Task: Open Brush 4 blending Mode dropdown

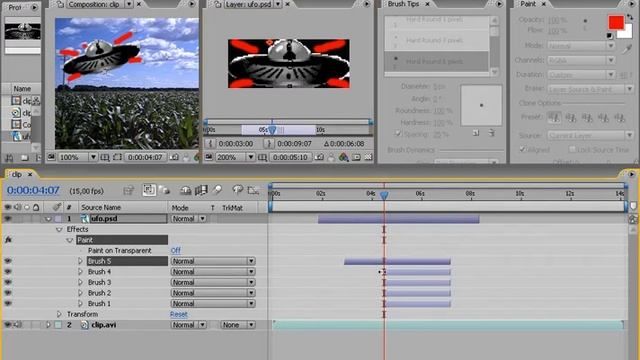Action: point(213,271)
